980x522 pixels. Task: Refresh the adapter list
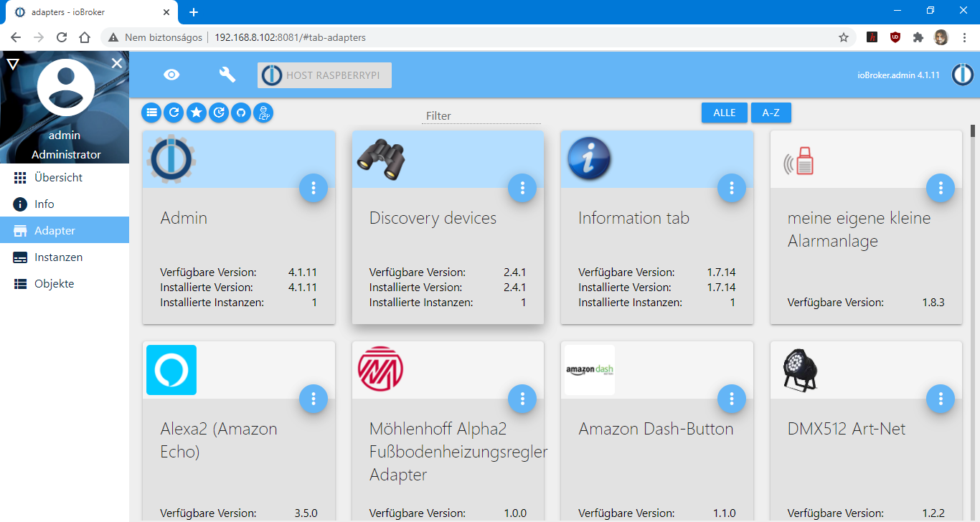point(174,113)
